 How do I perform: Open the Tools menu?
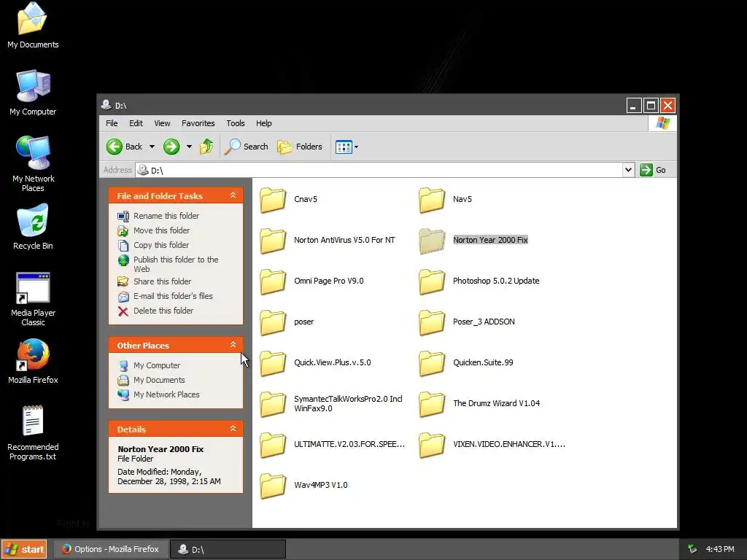[x=236, y=123]
